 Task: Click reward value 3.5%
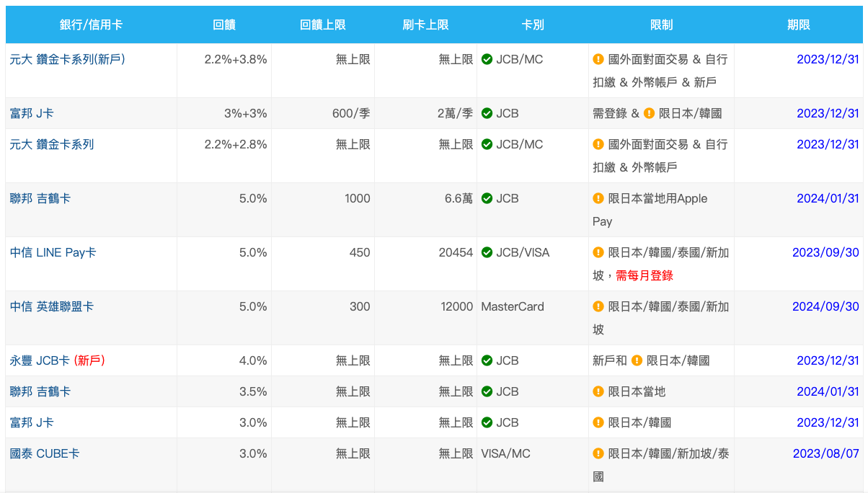[253, 391]
